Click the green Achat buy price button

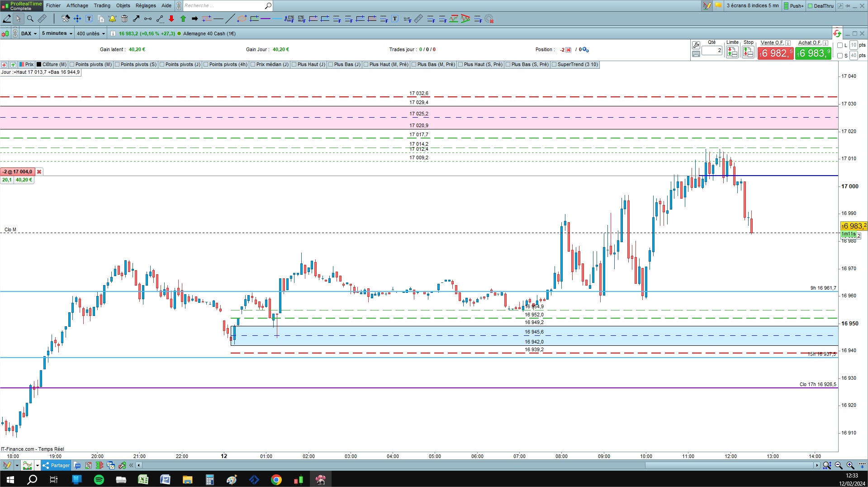813,53
